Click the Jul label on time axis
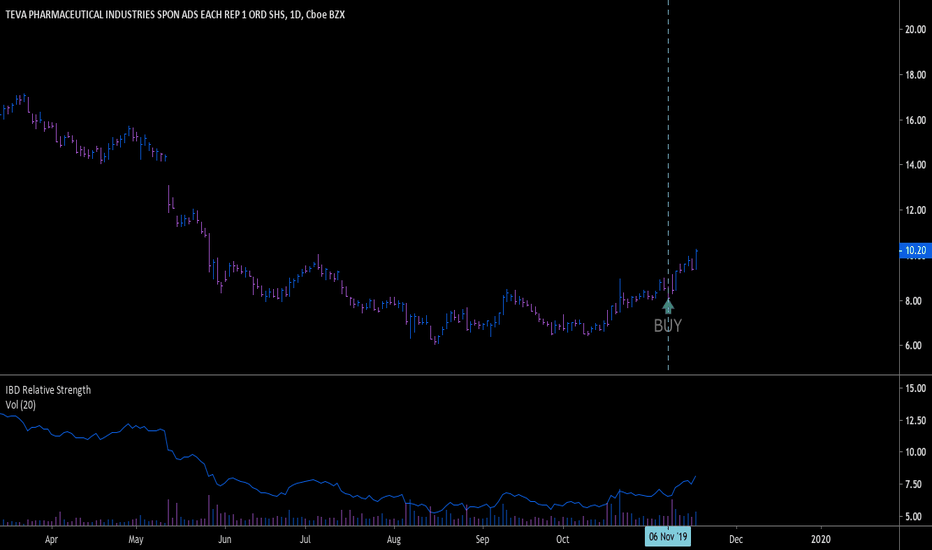 [x=305, y=539]
